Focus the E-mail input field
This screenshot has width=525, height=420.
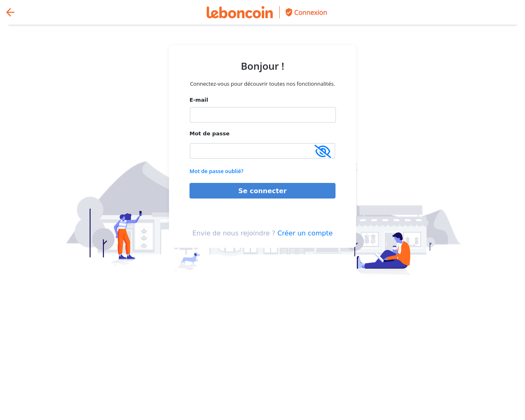(263, 115)
